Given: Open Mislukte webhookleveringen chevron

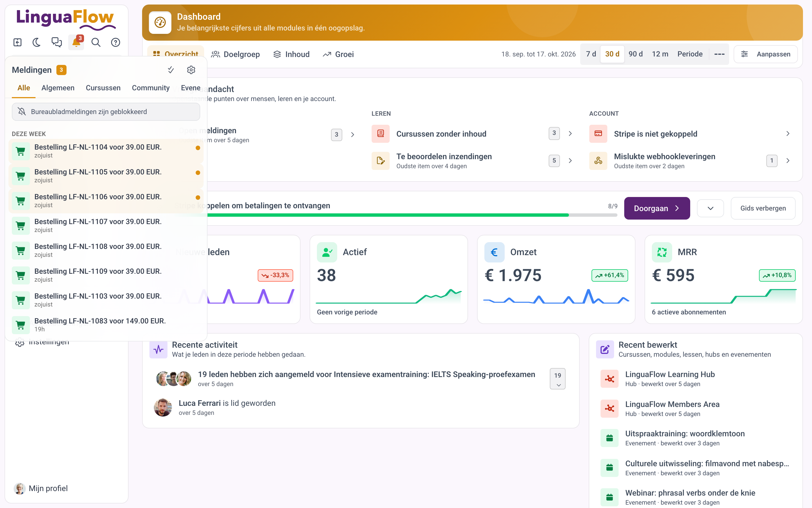Looking at the screenshot, I should tap(788, 161).
